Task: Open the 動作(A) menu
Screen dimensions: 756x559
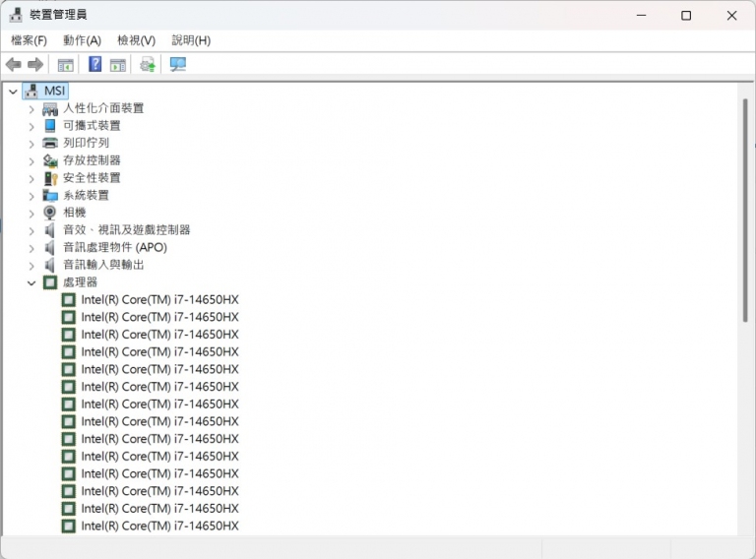Action: [x=82, y=40]
